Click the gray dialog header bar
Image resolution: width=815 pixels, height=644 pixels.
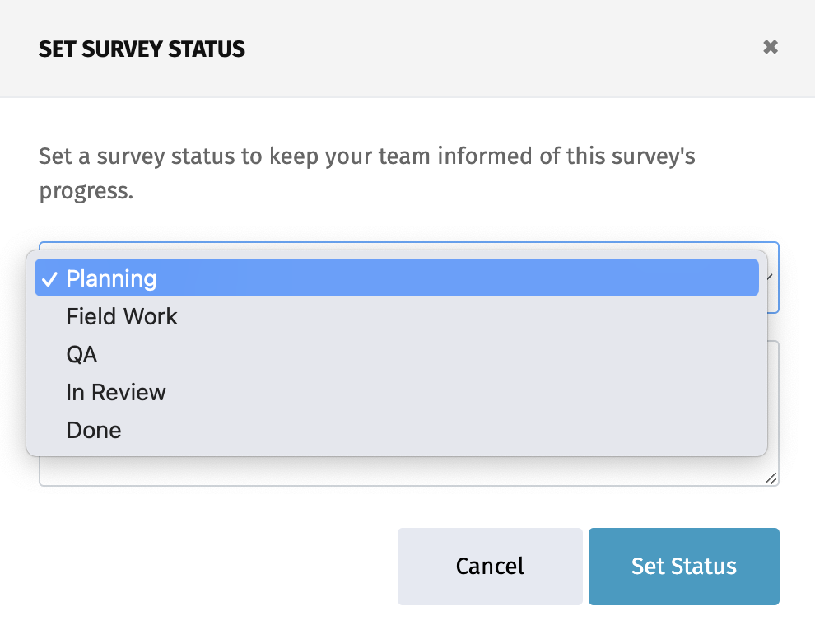point(494,48)
